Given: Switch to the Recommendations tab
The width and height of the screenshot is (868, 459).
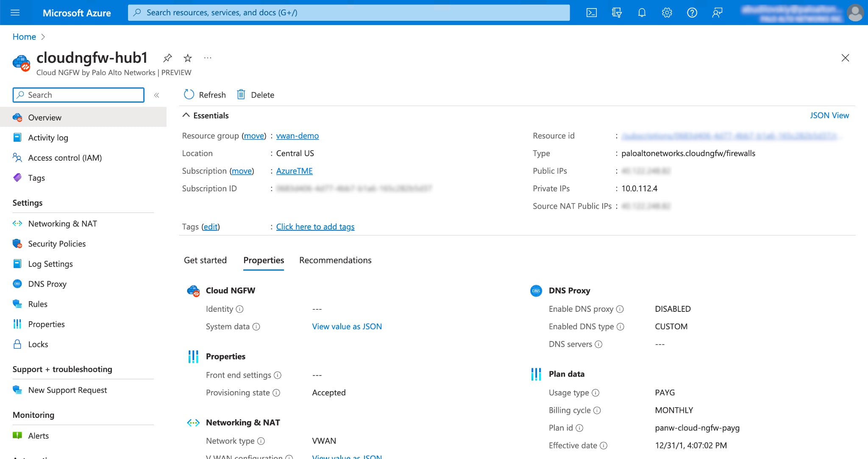Looking at the screenshot, I should point(336,260).
